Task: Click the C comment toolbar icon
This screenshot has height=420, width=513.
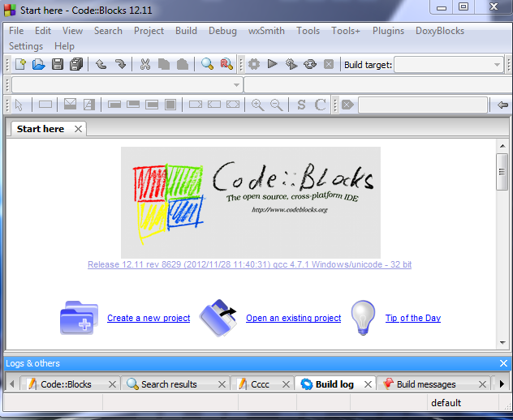Action: pos(320,105)
